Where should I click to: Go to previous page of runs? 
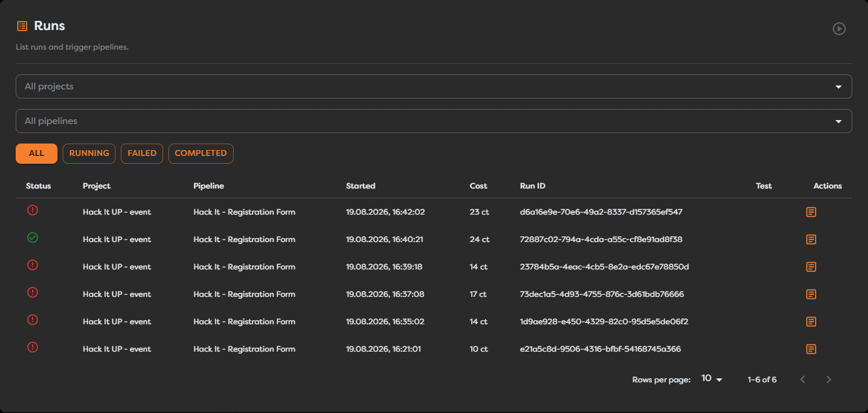point(803,380)
